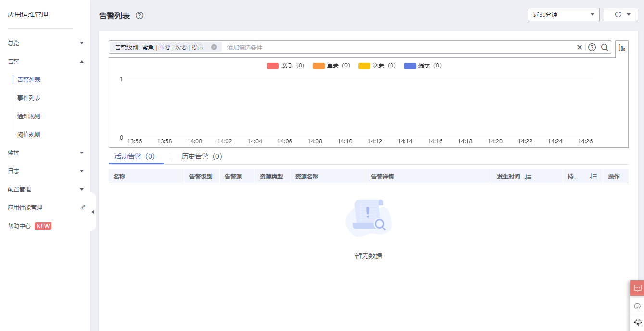Click the help icon beside 告警列表 title
This screenshot has height=331, width=644.
click(139, 15)
